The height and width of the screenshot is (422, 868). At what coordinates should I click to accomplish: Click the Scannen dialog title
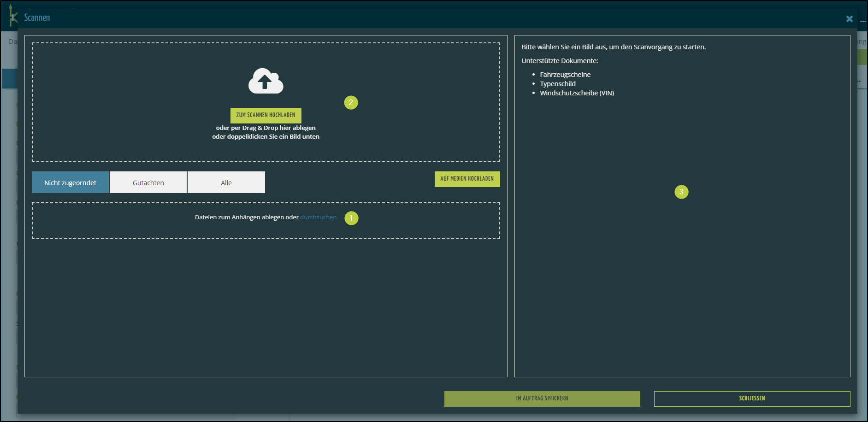click(37, 18)
